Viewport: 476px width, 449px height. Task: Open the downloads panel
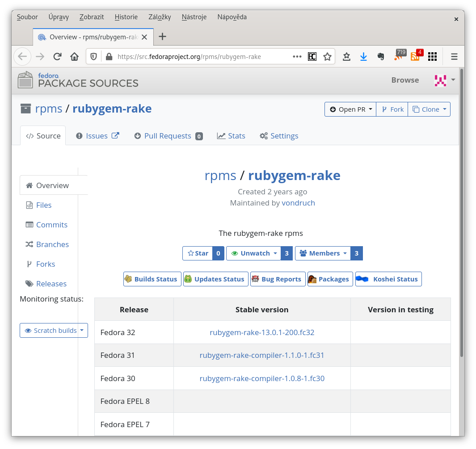pos(363,56)
